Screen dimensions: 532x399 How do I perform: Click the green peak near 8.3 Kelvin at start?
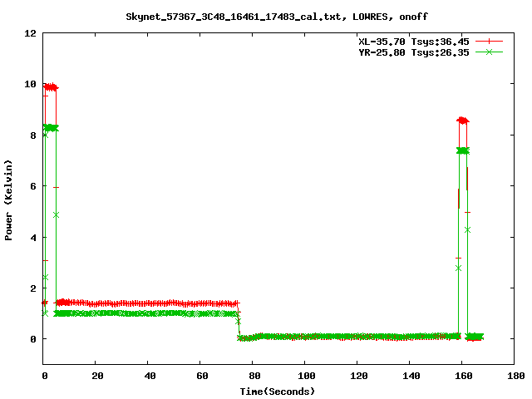coord(51,128)
